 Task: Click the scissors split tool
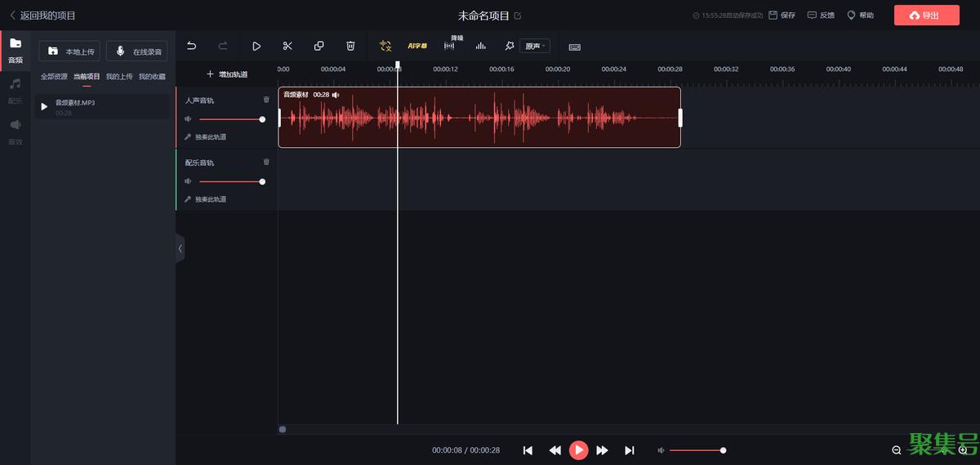pyautogui.click(x=287, y=47)
